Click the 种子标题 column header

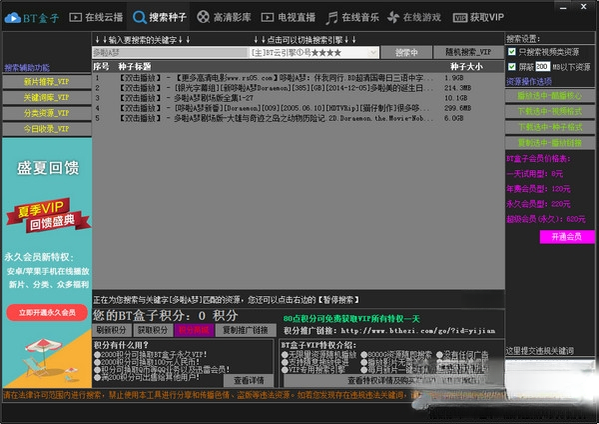pos(134,66)
